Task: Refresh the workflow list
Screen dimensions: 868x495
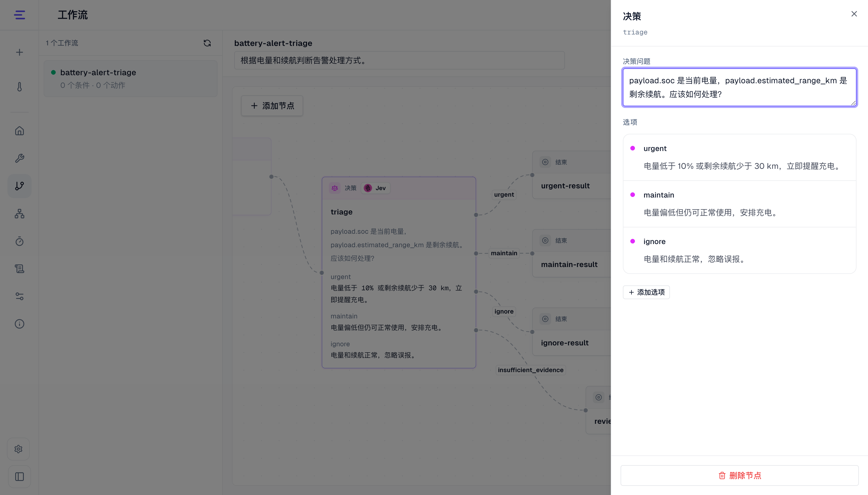Action: pyautogui.click(x=207, y=43)
